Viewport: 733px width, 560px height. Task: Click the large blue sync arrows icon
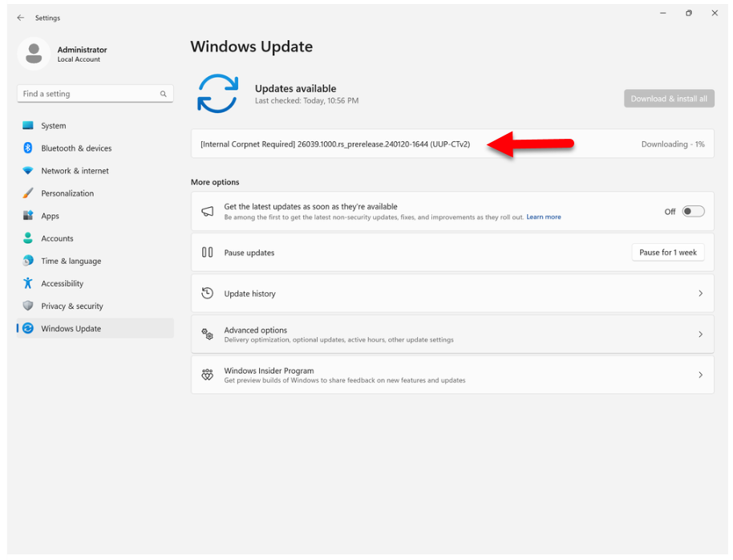[218, 94]
